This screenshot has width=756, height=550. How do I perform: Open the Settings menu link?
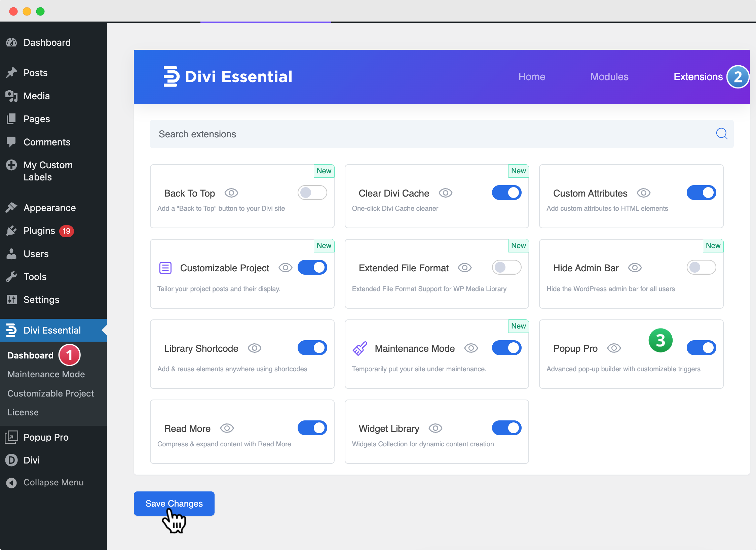point(41,300)
